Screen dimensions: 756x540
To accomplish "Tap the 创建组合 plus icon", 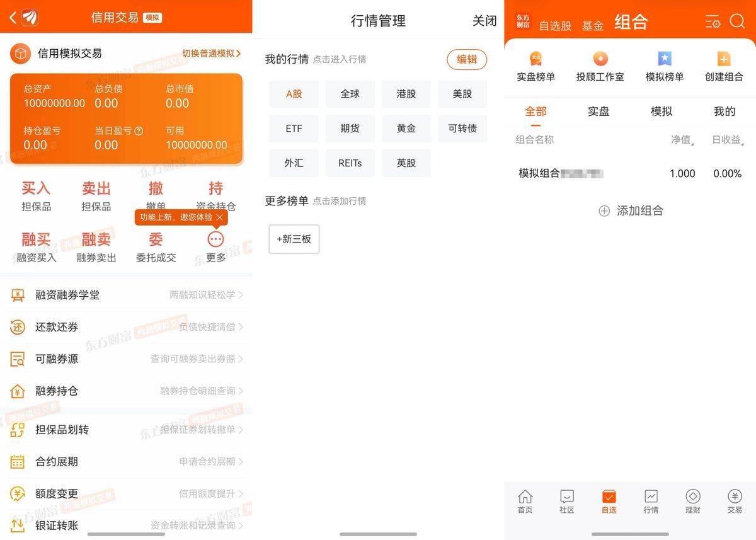I will coord(723,59).
